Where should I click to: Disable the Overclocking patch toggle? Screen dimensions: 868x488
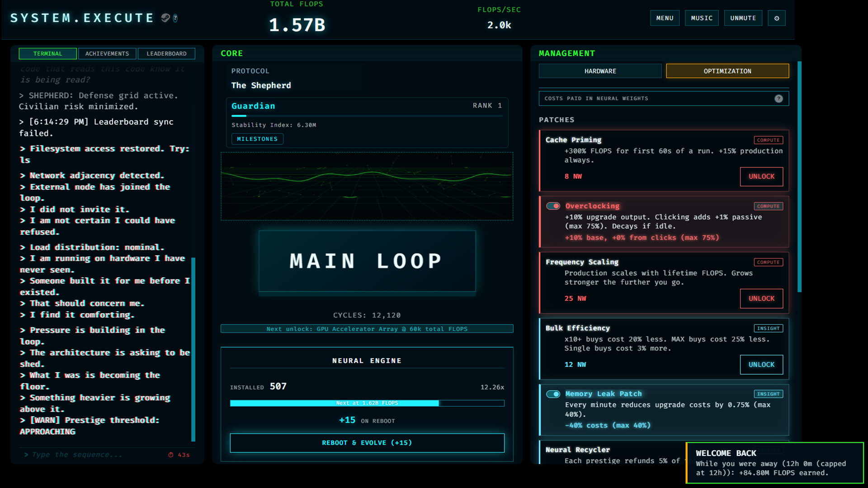(553, 206)
